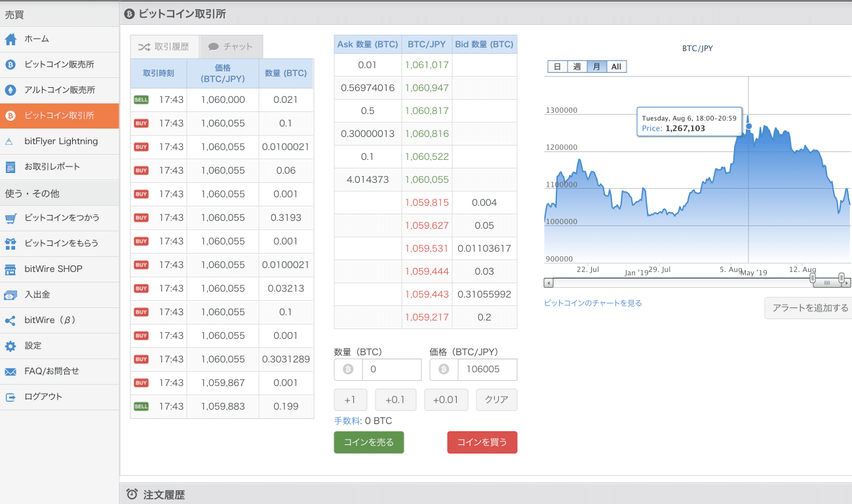Click the +0.1 quantity button
This screenshot has width=852, height=504.
(x=395, y=400)
